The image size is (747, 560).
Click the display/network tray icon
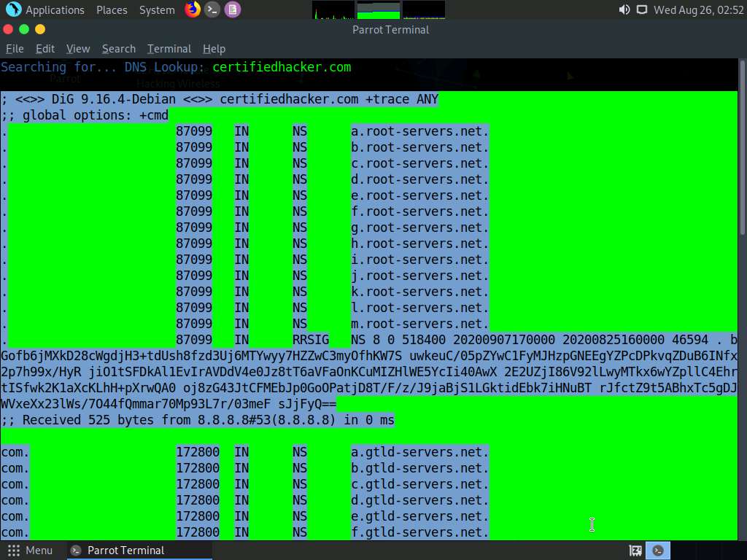tap(642, 9)
